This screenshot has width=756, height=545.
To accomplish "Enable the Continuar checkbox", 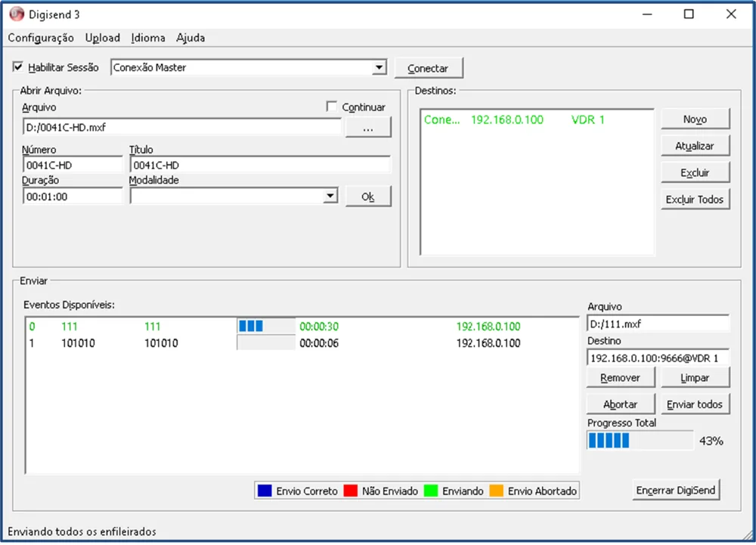I will (331, 107).
